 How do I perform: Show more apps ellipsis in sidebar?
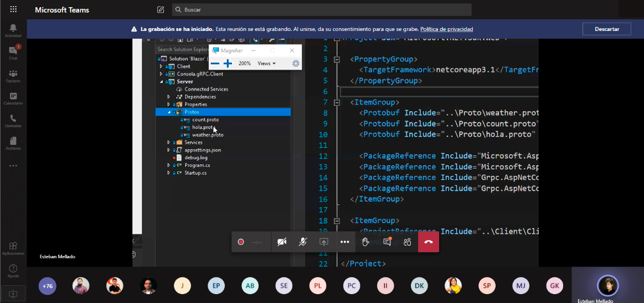[x=13, y=166]
